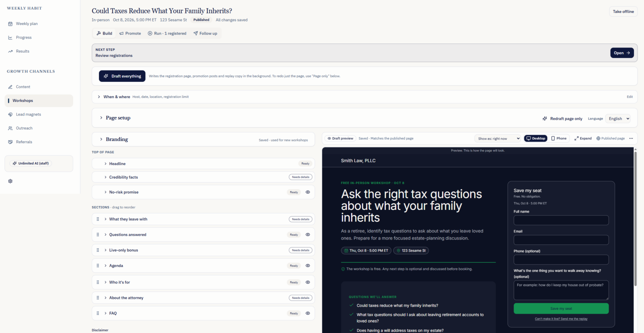The height and width of the screenshot is (333, 644).
Task: Click the Phone (optional) input field
Action: tap(561, 260)
